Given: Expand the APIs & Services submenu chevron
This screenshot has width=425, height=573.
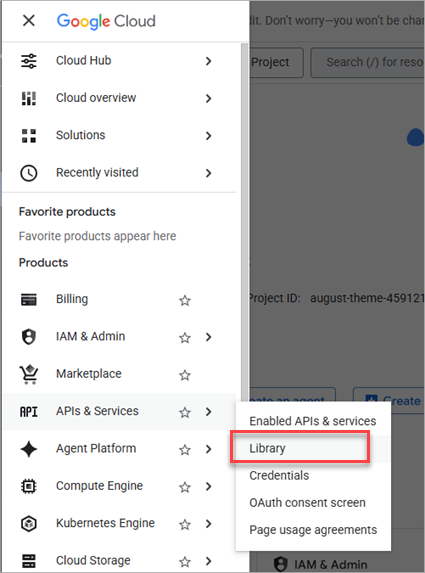Looking at the screenshot, I should [208, 412].
